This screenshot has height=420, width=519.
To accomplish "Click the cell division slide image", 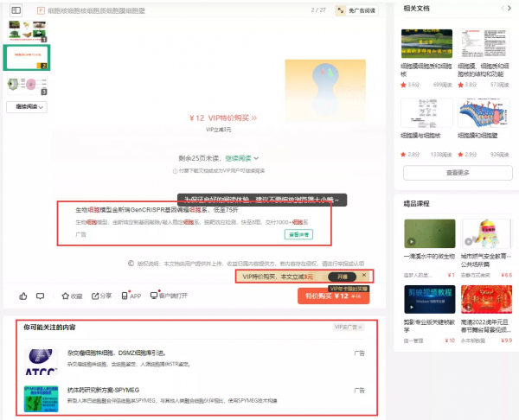I will click(325, 90).
